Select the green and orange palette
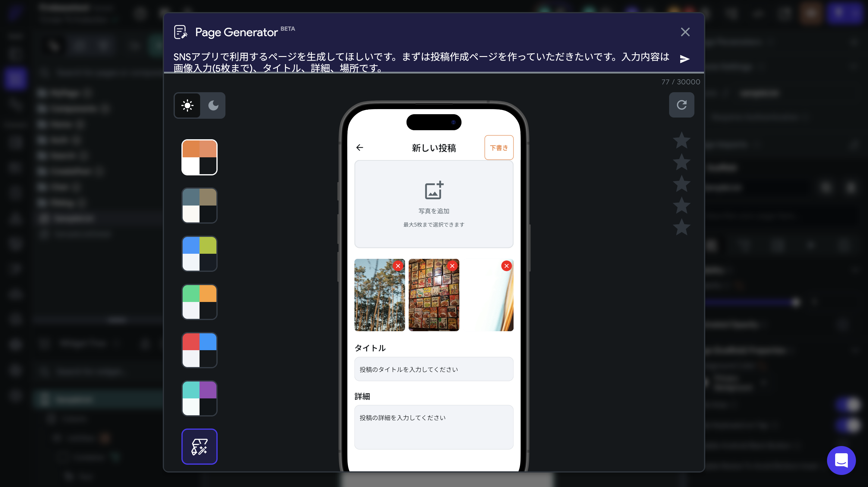Viewport: 868px width, 487px height. [x=199, y=302]
